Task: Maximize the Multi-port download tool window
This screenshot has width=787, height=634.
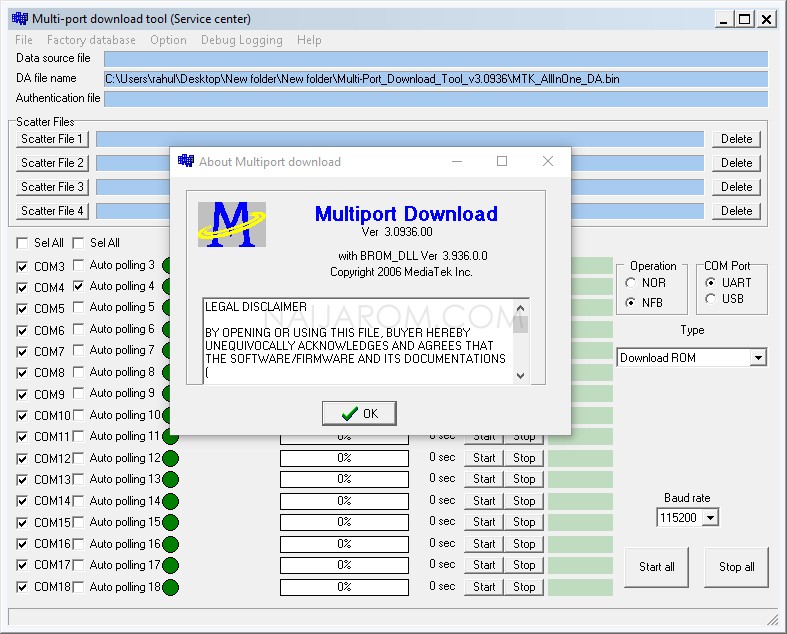Action: (745, 20)
